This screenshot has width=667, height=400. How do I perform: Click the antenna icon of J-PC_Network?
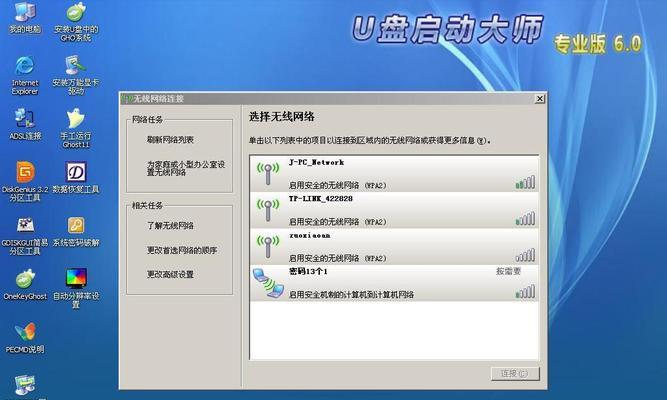pyautogui.click(x=268, y=173)
